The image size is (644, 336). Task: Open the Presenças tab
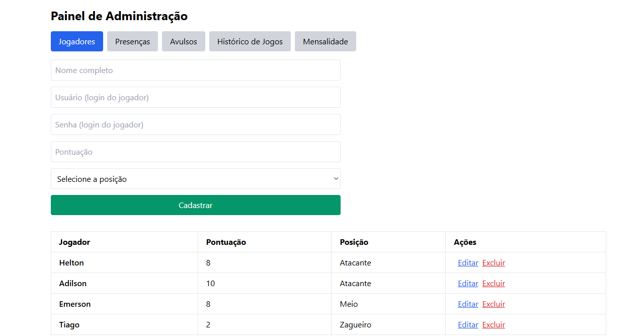click(132, 41)
